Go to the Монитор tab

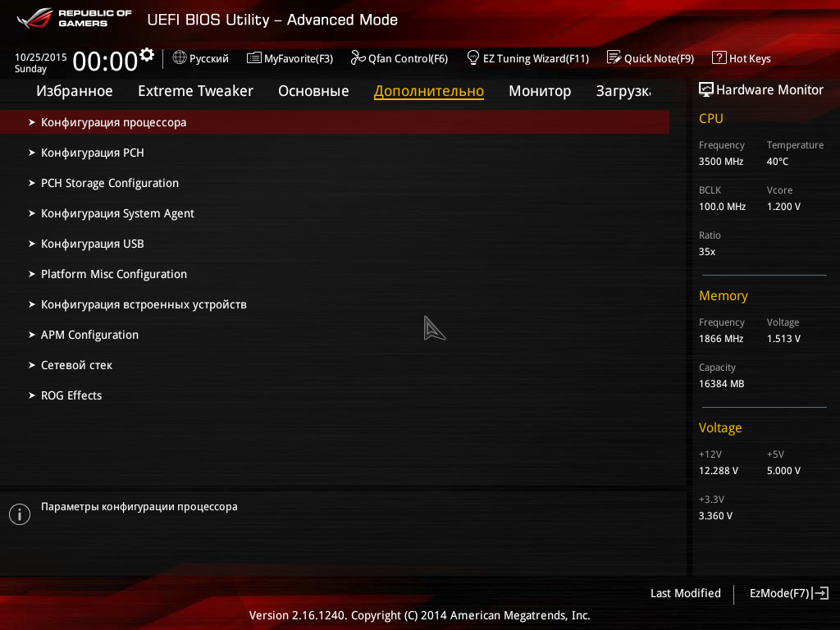(540, 91)
